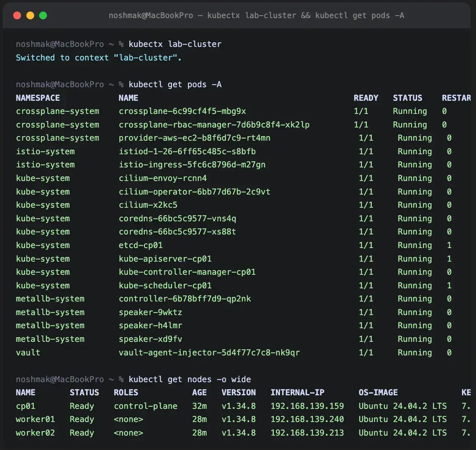Viewport: 476px width, 450px height.
Task: Click the 'vault' namespace cell
Action: pyautogui.click(x=28, y=353)
